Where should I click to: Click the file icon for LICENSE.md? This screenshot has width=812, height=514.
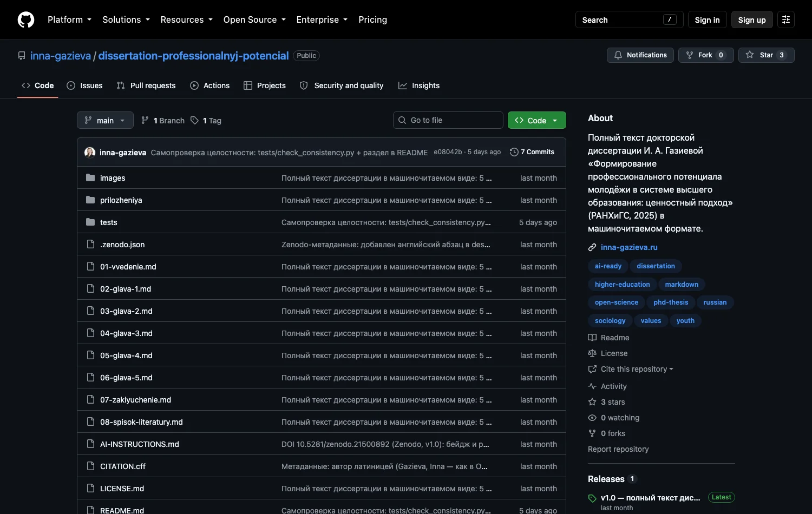coord(90,488)
